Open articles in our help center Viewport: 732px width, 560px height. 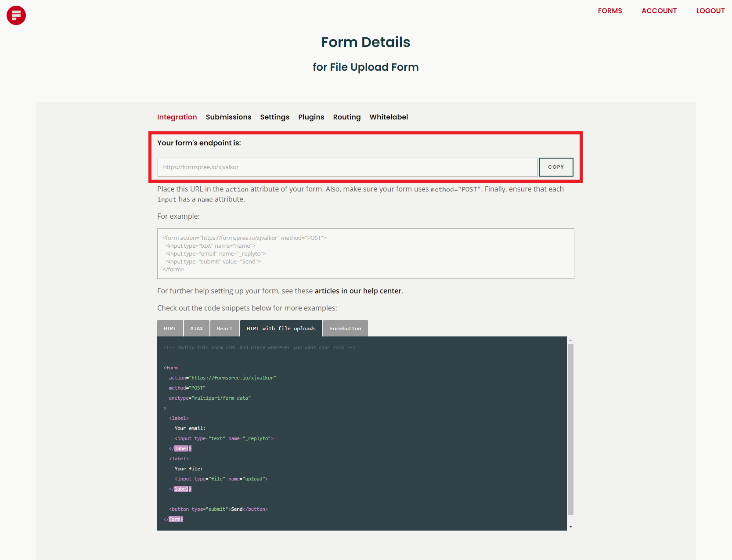pos(358,291)
